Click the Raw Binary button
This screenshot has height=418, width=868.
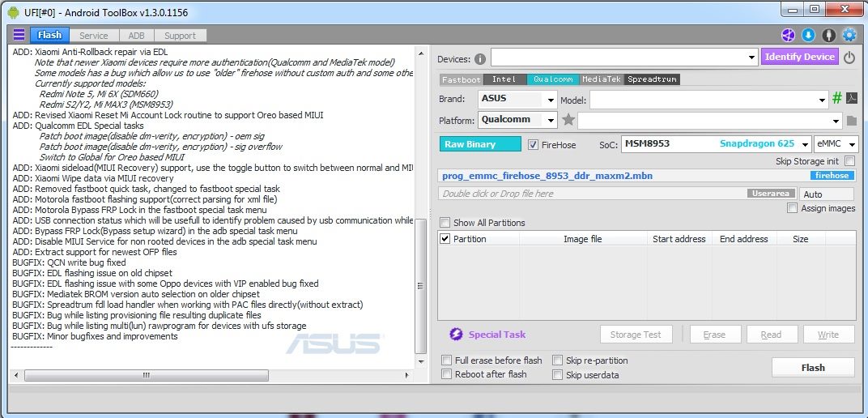(x=480, y=144)
